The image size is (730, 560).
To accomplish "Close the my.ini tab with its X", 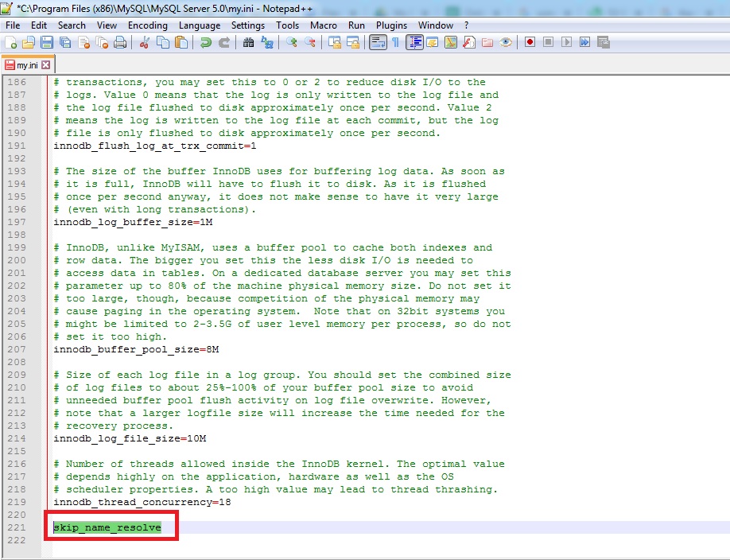I will 45,64.
